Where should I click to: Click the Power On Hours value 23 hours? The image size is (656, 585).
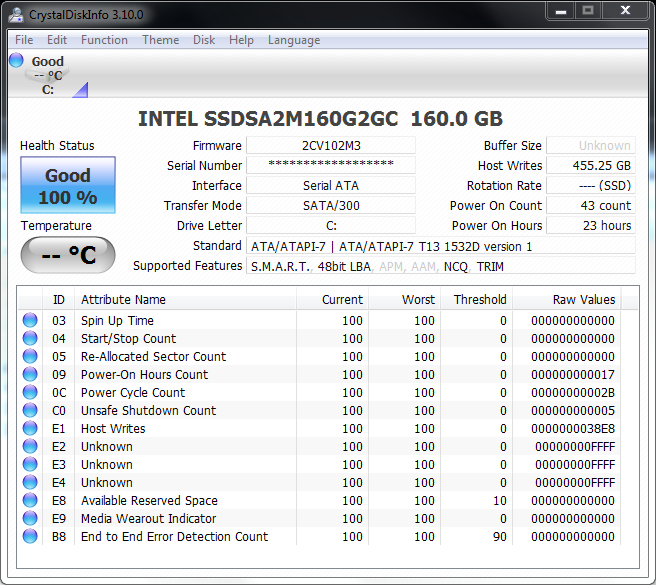coord(591,226)
